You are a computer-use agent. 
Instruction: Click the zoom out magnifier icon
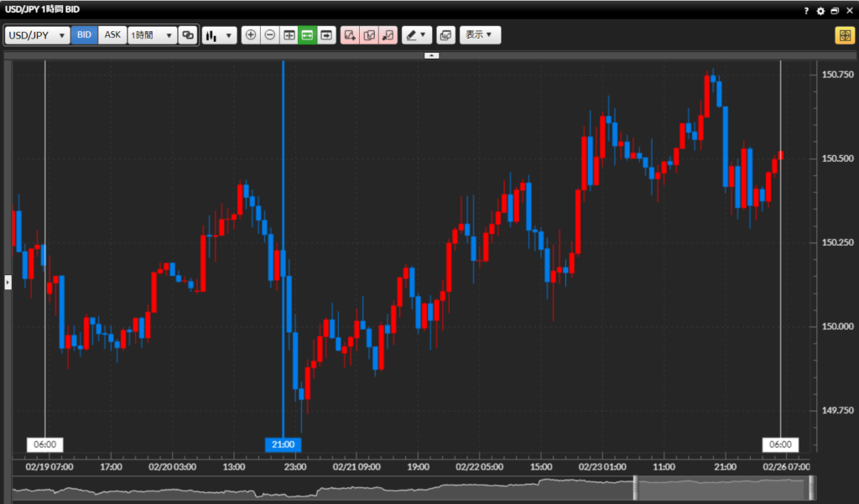tap(269, 35)
